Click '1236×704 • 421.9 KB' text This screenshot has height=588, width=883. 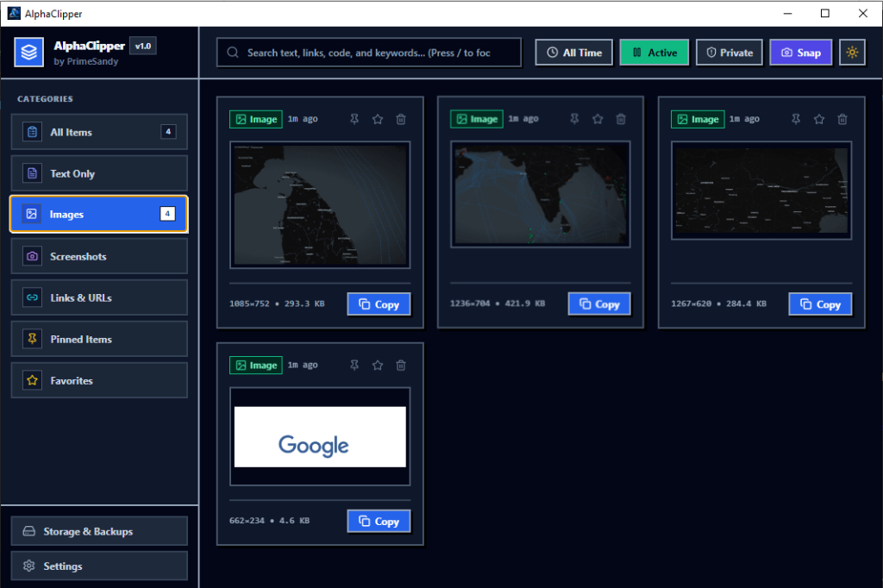click(498, 303)
